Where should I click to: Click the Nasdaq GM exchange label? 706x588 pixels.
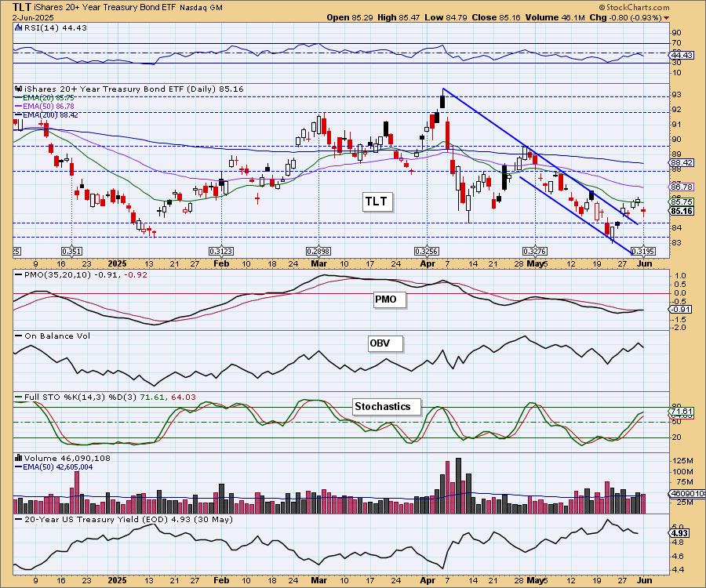(x=201, y=8)
